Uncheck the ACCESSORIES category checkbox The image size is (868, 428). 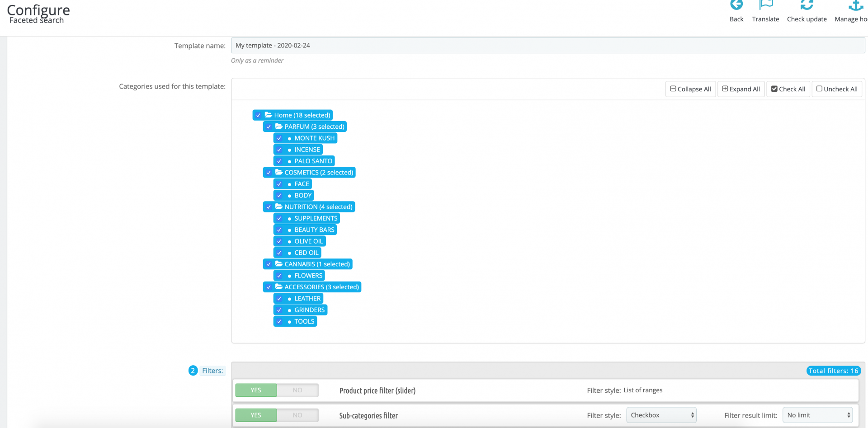pos(269,287)
